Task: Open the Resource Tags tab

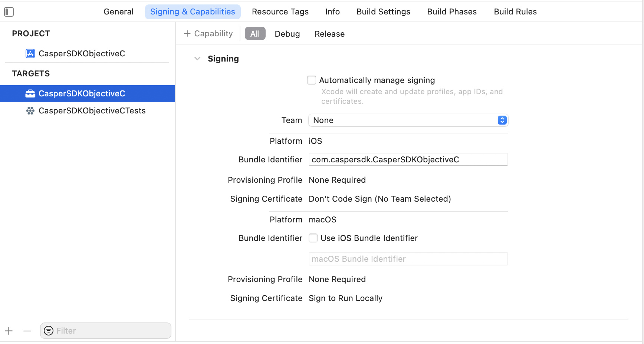Action: point(280,11)
